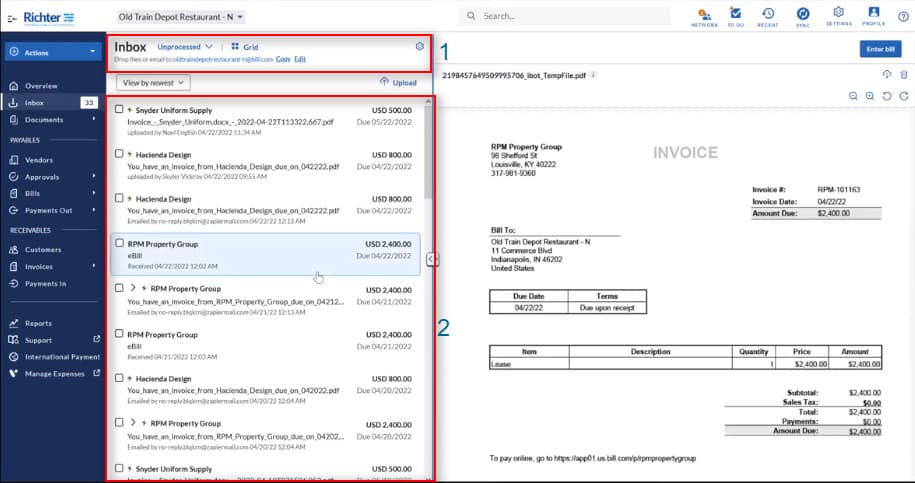Click the Enter bill button
This screenshot has width=915, height=483.
coord(880,49)
